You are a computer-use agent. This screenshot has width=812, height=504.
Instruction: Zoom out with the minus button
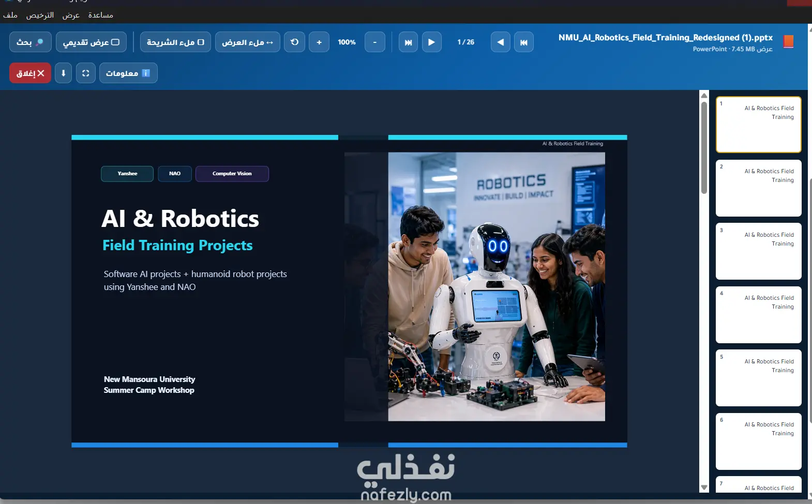click(375, 42)
